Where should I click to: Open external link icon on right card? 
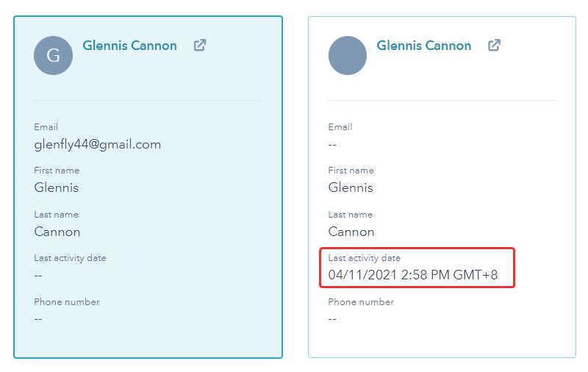tap(494, 46)
